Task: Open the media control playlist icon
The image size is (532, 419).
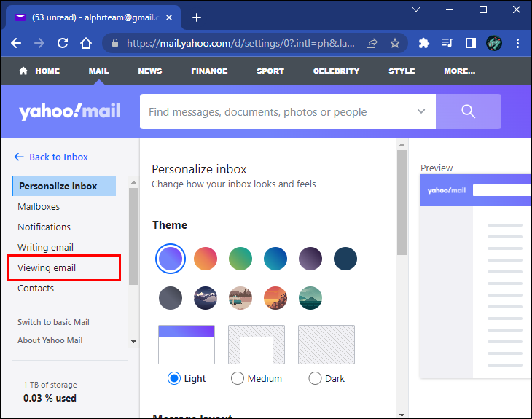Action: 447,43
